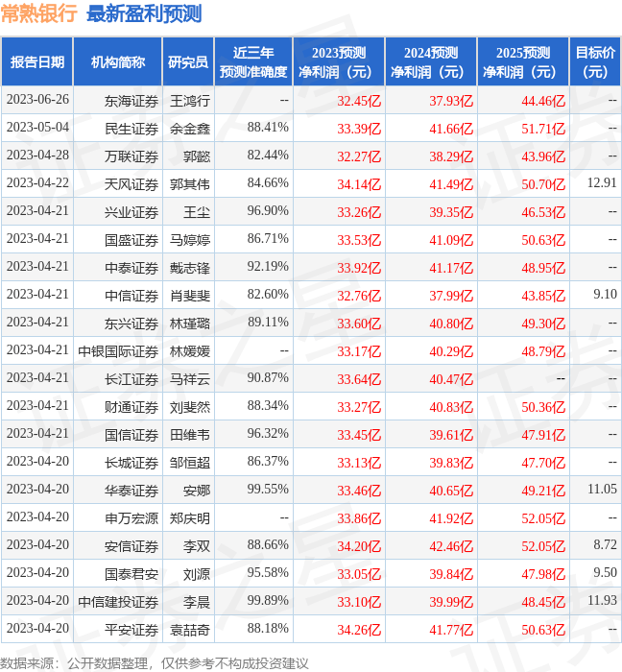Screen dimensions: 622x672
Task: Click the 目标价(元) column header
Action: 595,62
